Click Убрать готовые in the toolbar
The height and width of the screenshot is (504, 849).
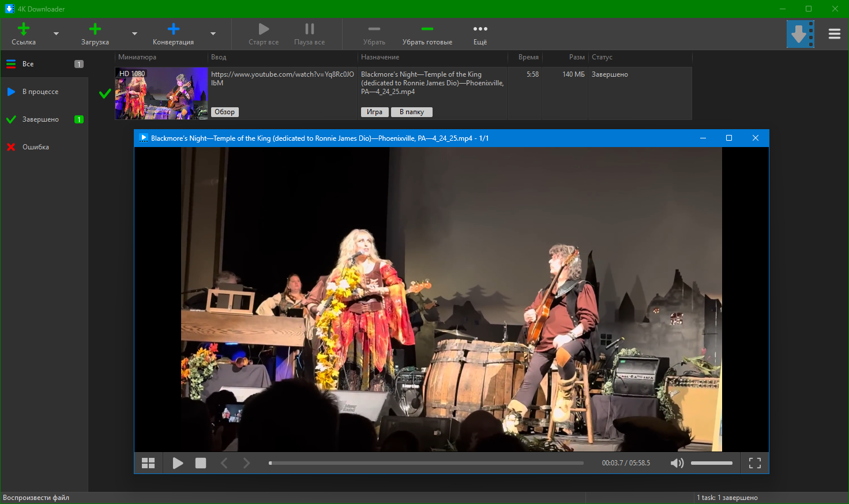click(427, 34)
